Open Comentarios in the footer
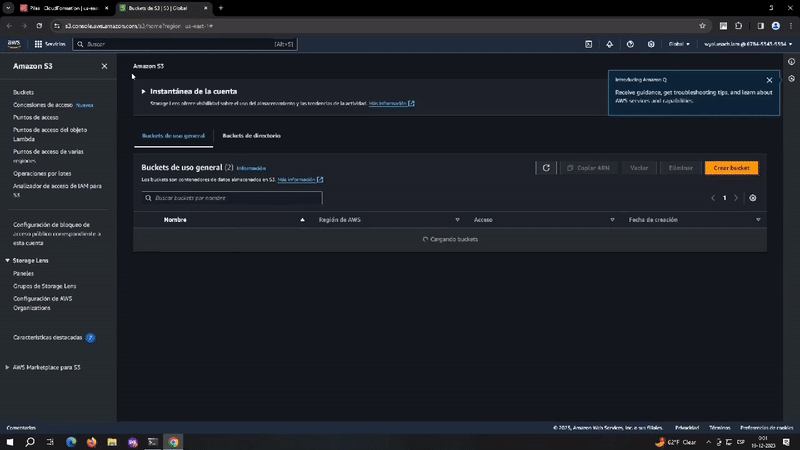This screenshot has width=800, height=450. (21, 428)
